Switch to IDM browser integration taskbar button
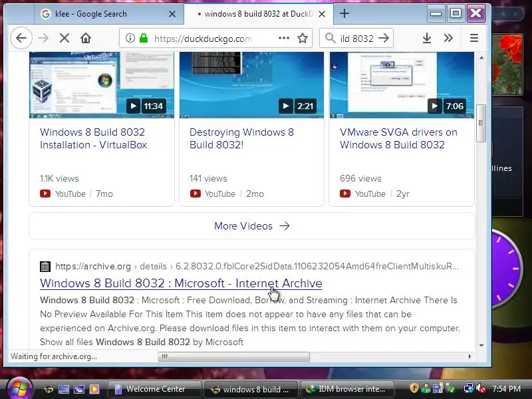The width and height of the screenshot is (532, 399). pos(347,389)
